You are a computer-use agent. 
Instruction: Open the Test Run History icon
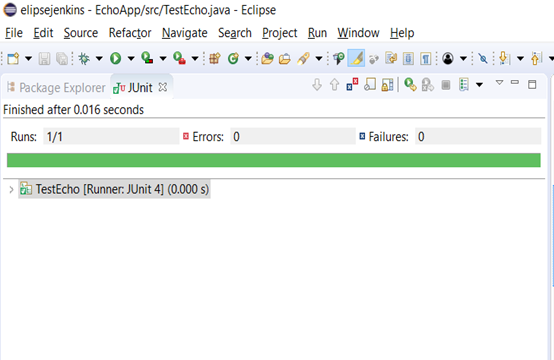(464, 85)
